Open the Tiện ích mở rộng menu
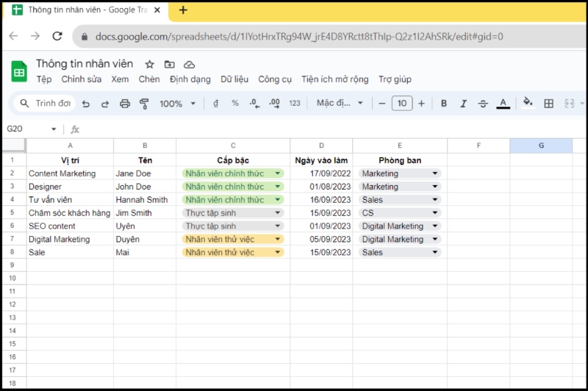 335,79
